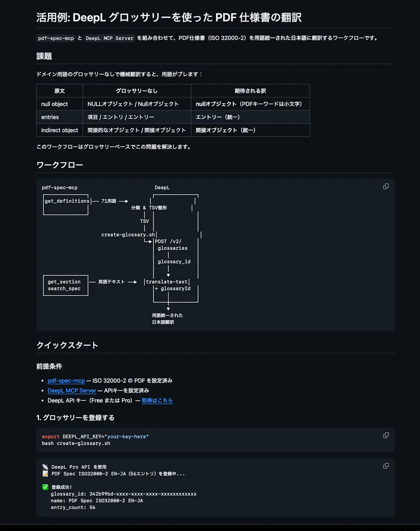This screenshot has height=531, width=420.
Task: Click the ワークフロー section heading
Action: tap(60, 165)
